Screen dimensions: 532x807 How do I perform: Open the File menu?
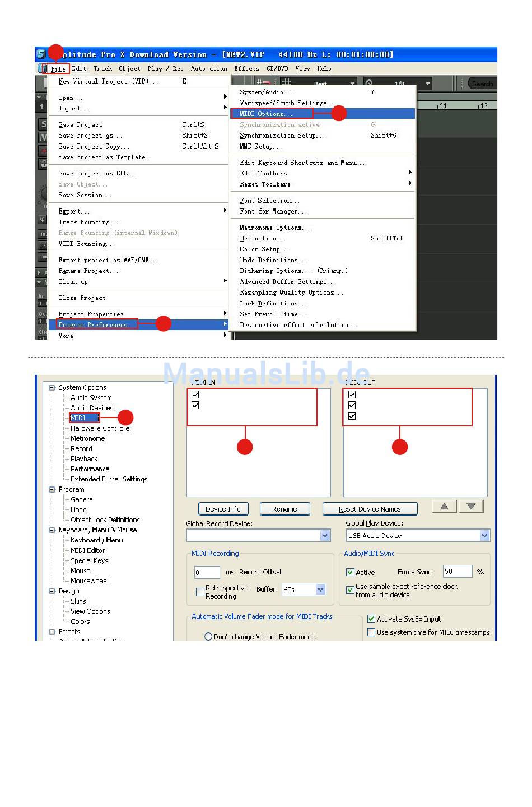(x=58, y=69)
